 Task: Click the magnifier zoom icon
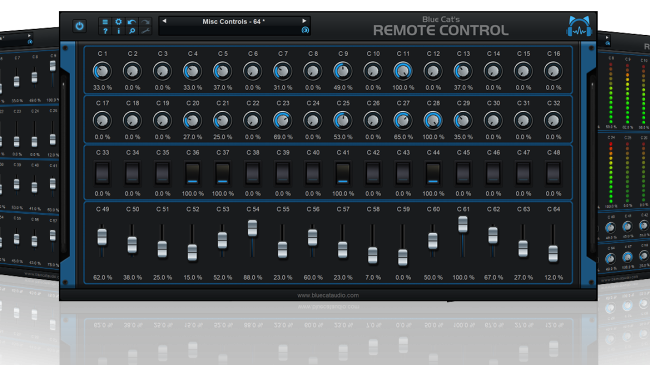[132, 31]
